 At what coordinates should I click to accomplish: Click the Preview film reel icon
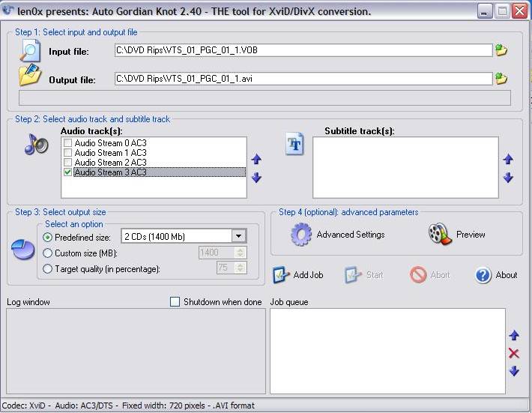coord(440,233)
